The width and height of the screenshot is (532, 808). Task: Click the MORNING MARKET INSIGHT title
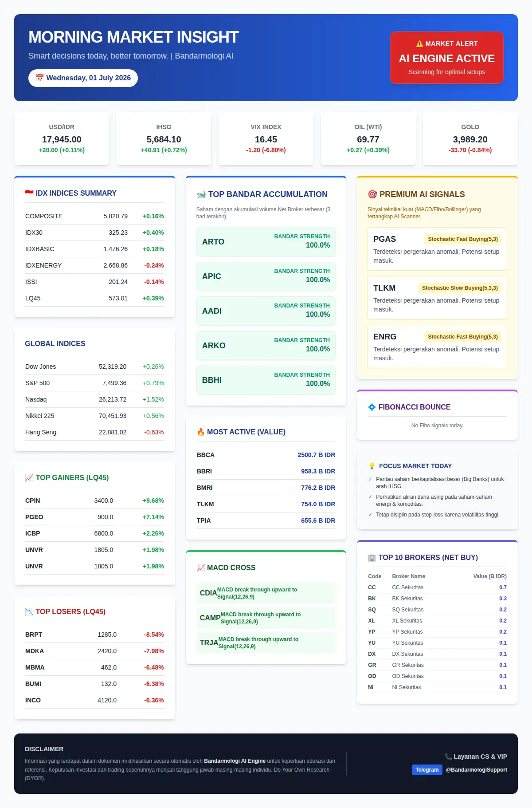coord(133,37)
